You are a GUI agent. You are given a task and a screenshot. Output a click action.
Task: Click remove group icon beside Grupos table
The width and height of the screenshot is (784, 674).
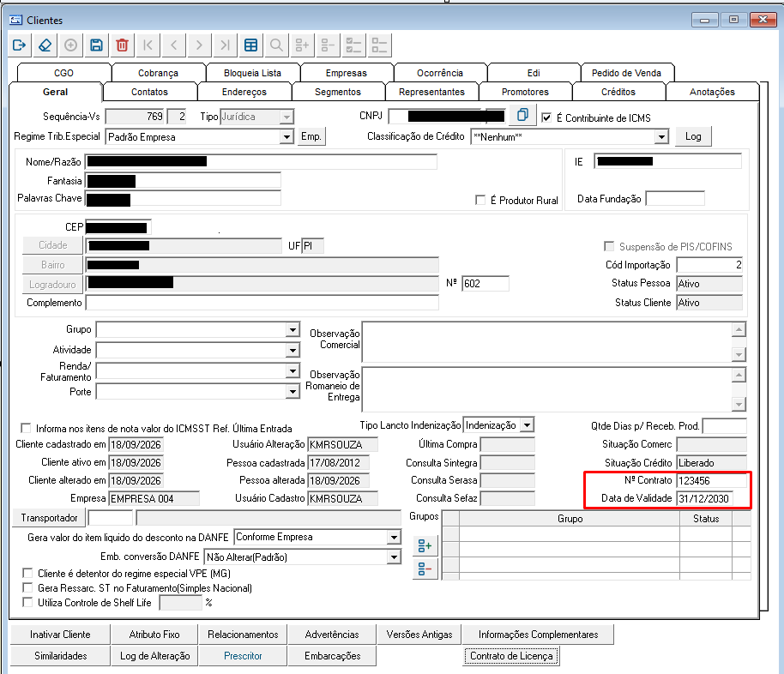click(425, 569)
